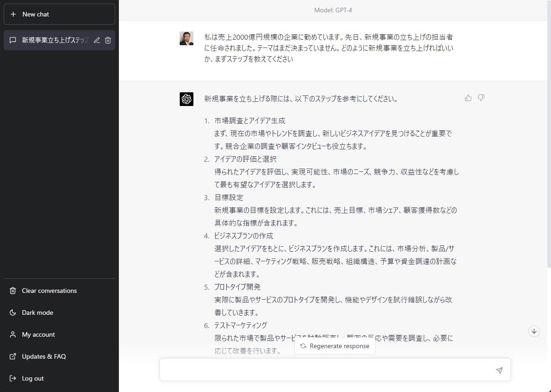Screen dimensions: 551x392
Task: Click the thumbs up icon on response
Action: (468, 98)
